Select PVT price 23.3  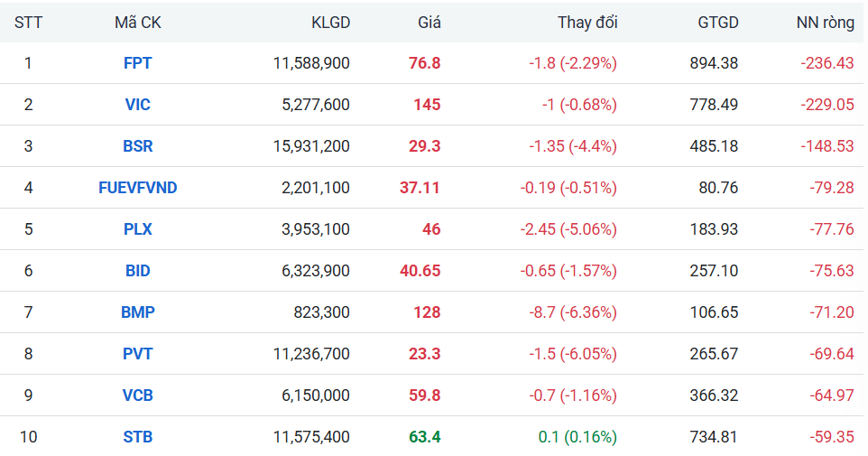pyautogui.click(x=425, y=354)
